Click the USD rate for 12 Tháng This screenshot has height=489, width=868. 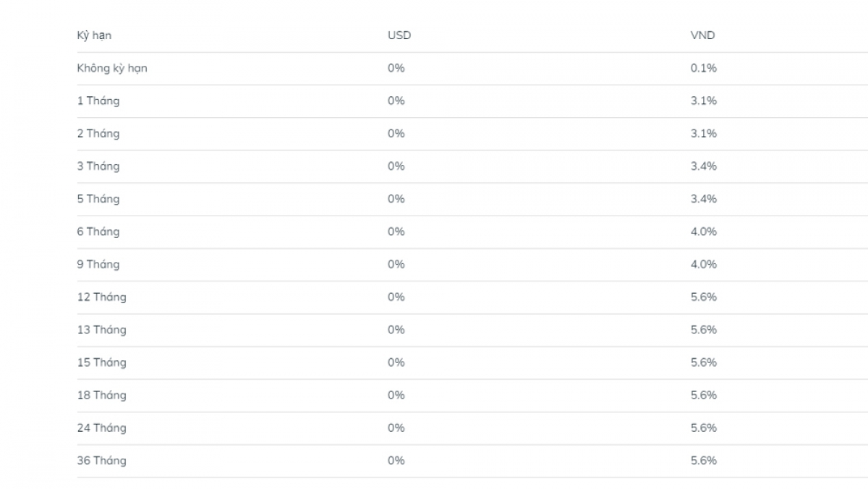coord(396,297)
